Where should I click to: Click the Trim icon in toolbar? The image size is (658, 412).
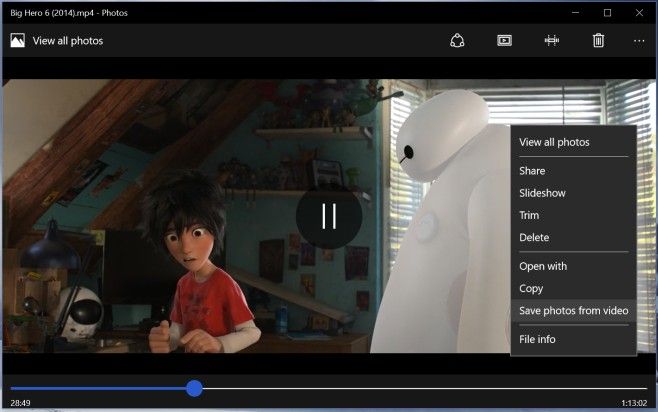[551, 41]
